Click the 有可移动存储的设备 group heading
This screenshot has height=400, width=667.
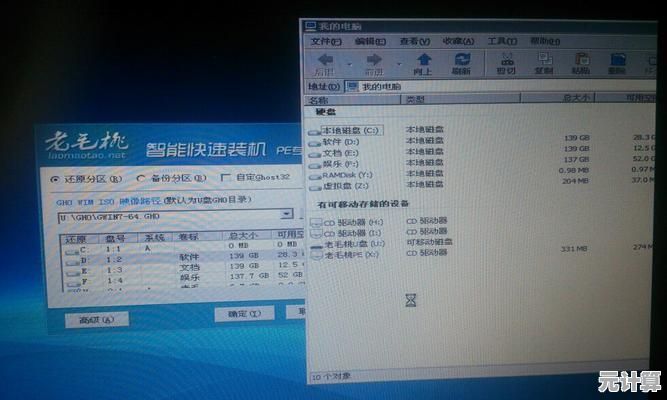pyautogui.click(x=363, y=204)
